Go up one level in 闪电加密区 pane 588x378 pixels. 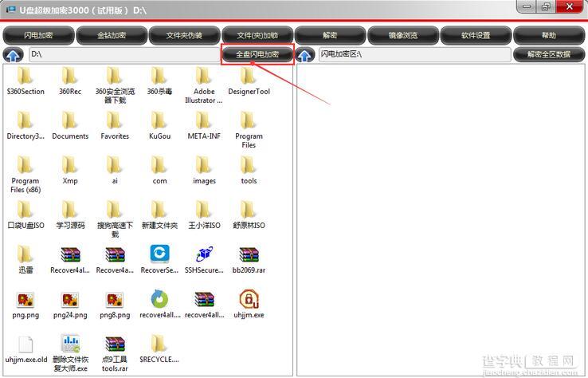304,55
